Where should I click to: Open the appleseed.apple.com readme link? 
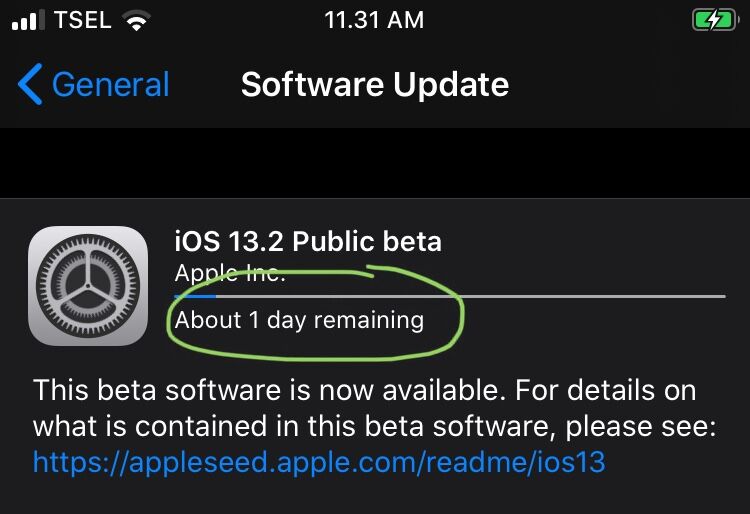[x=319, y=462]
